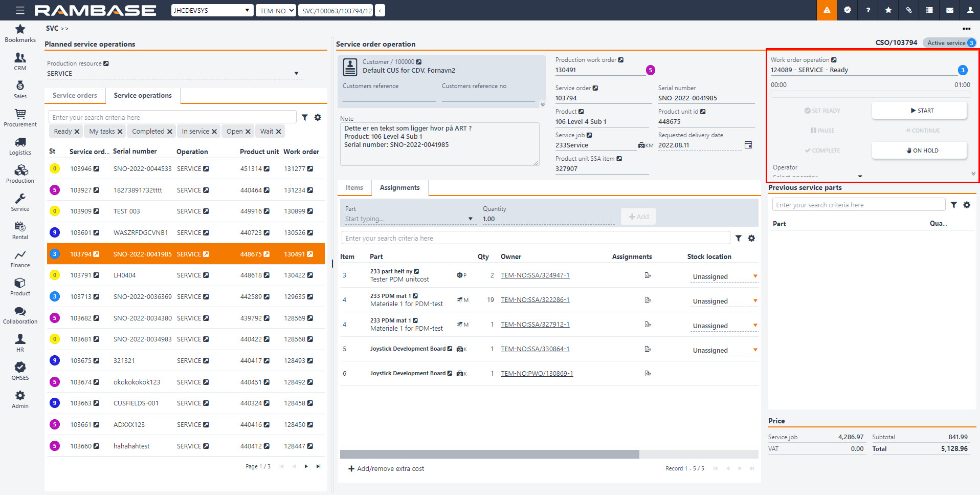Remove the Completed filter chip
980x495 pixels.
coord(170,132)
